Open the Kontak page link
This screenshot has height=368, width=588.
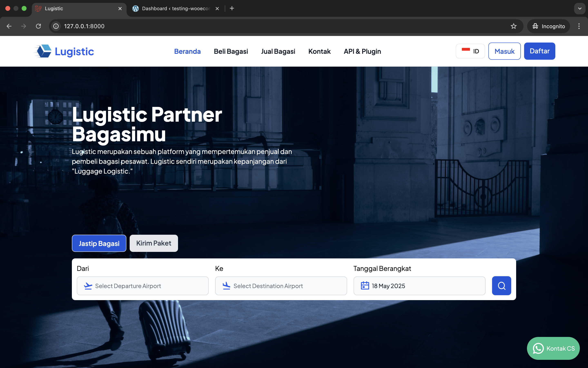click(x=319, y=51)
